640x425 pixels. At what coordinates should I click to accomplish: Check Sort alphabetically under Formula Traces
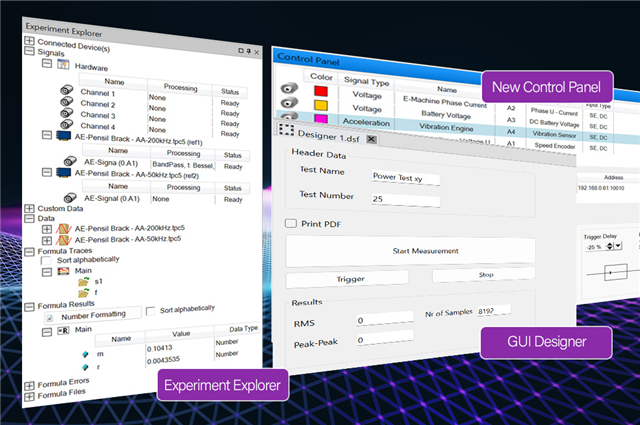tap(46, 259)
